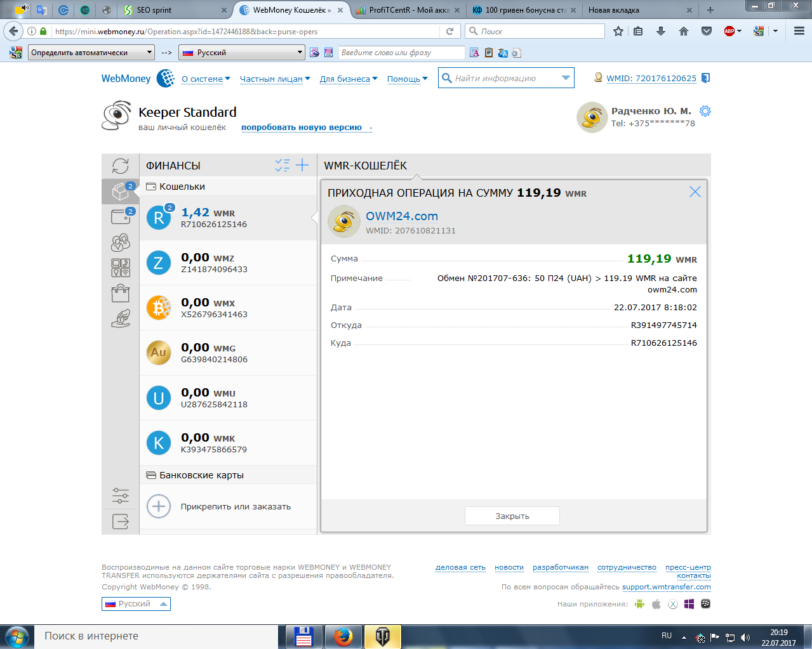
Task: Click the OWM24.com avatar icon
Action: pos(344,221)
